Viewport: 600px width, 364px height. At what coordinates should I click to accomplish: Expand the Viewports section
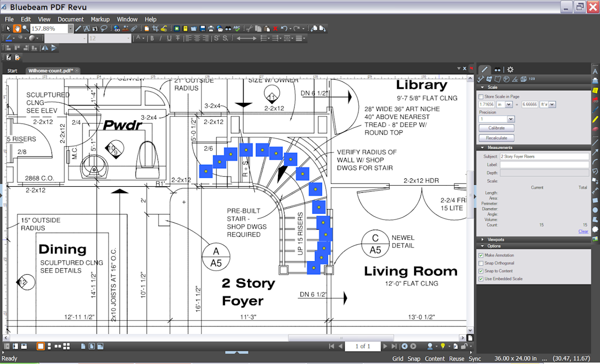482,238
